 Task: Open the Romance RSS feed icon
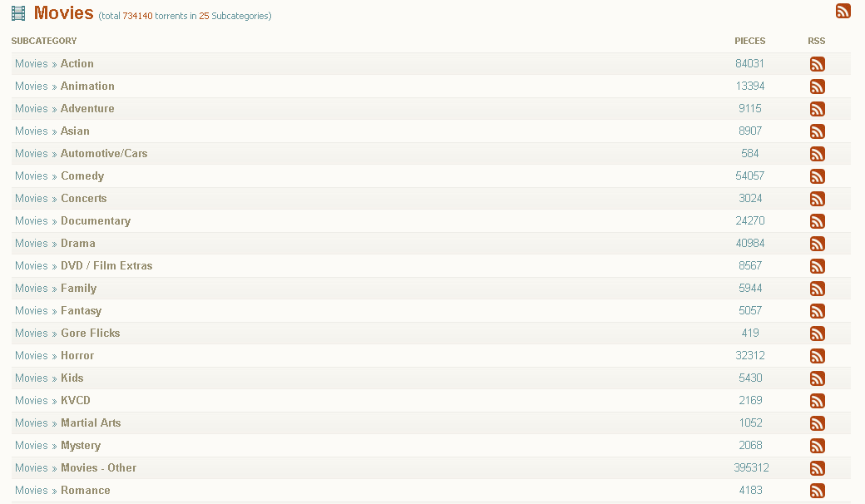coord(817,491)
